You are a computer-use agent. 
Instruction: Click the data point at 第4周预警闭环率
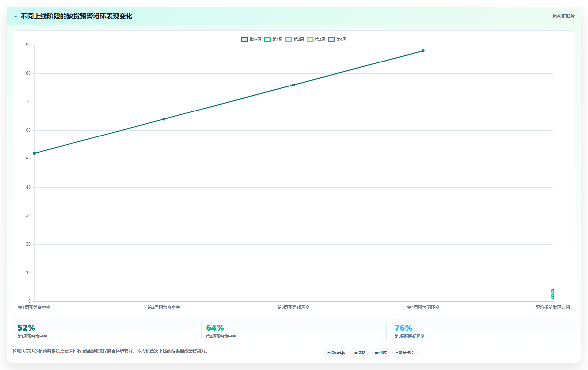[423, 51]
